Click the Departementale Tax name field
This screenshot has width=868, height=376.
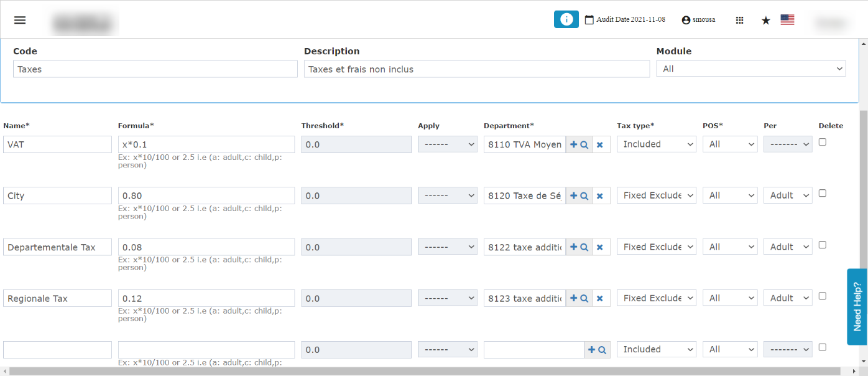click(x=57, y=247)
